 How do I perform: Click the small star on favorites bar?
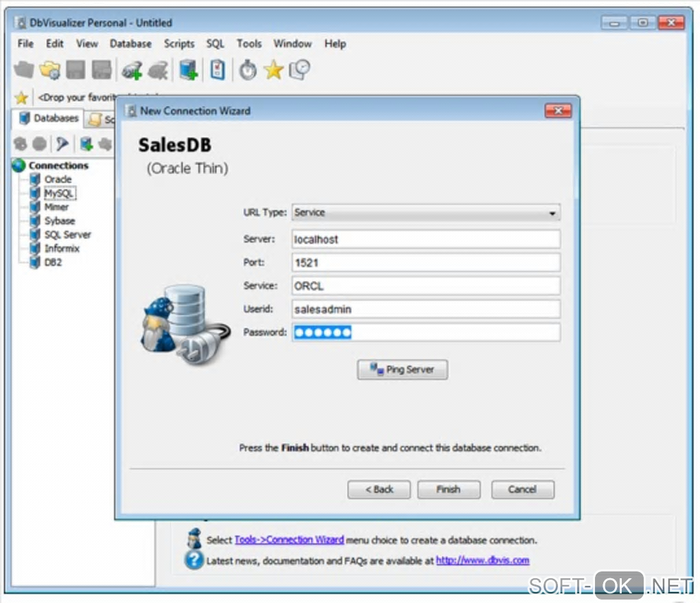(x=21, y=98)
